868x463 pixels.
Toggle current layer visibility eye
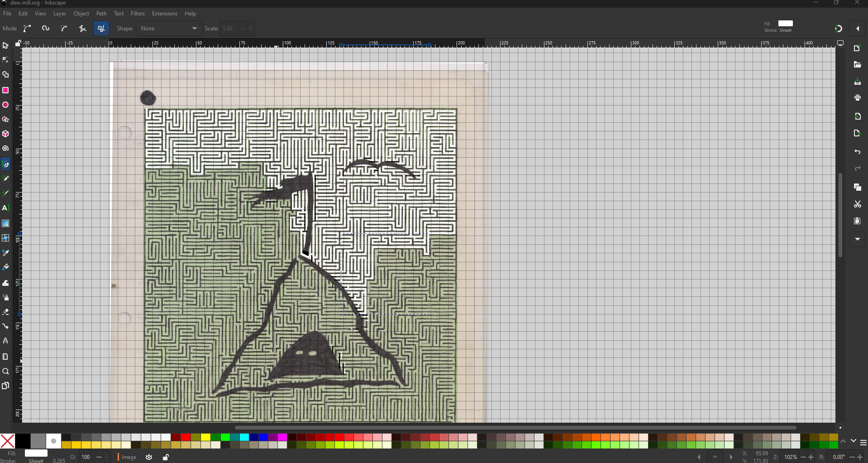click(x=149, y=457)
